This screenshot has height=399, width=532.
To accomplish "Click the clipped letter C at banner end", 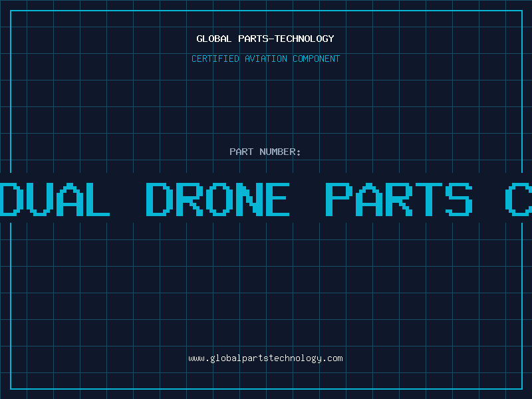I will (519, 199).
